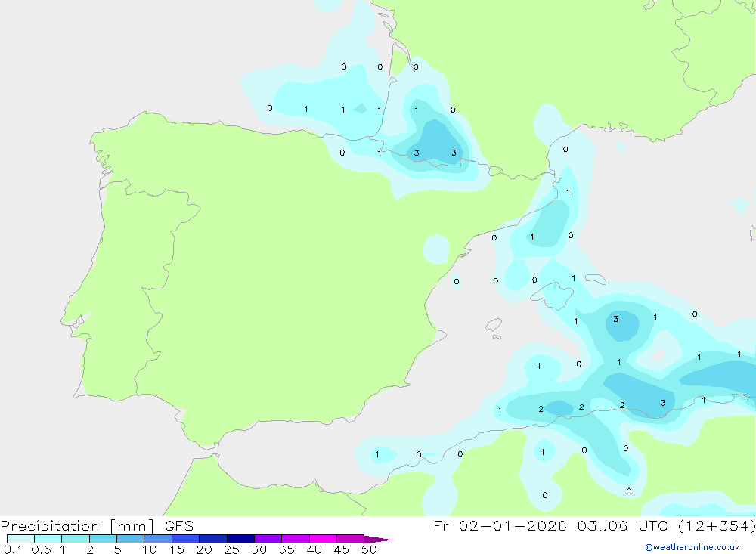Pick the legend swatch between 5 and 10
The height and width of the screenshot is (554, 756).
130,539
